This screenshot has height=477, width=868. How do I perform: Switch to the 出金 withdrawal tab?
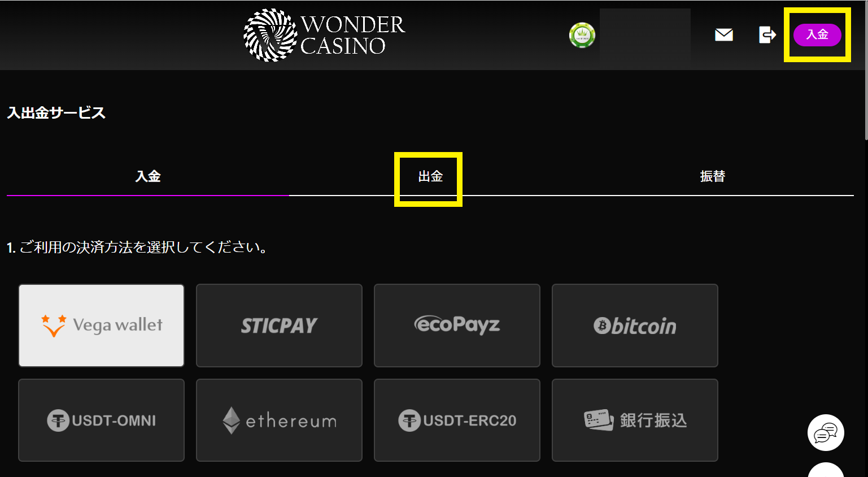point(430,176)
